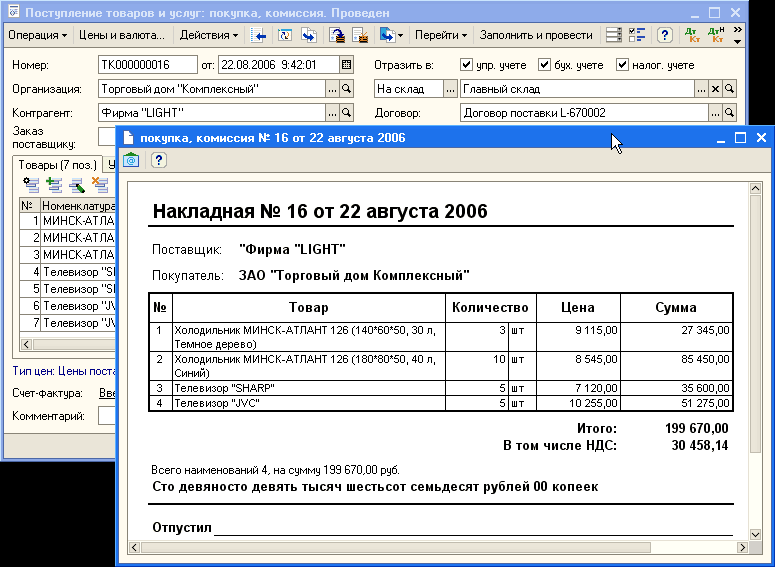Click the find-in-list toolbar icon with blue arrow
Screen dimensions: 775x567
pyautogui.click(x=258, y=35)
